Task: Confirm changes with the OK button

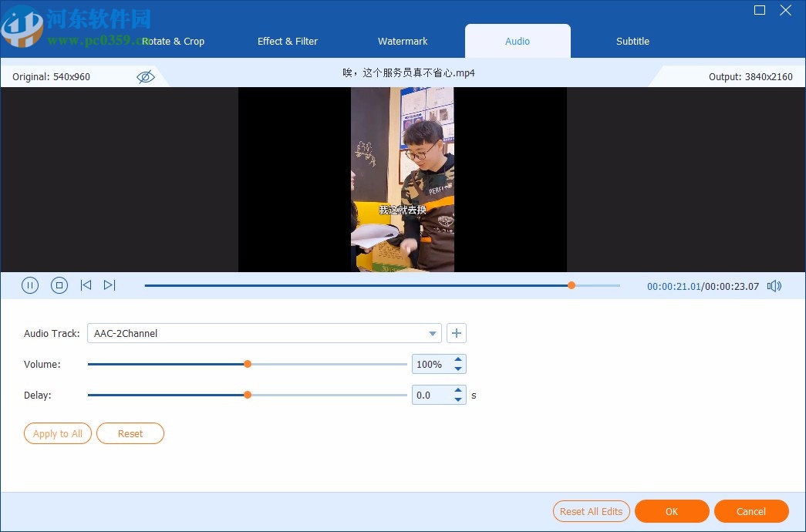Action: [671, 511]
